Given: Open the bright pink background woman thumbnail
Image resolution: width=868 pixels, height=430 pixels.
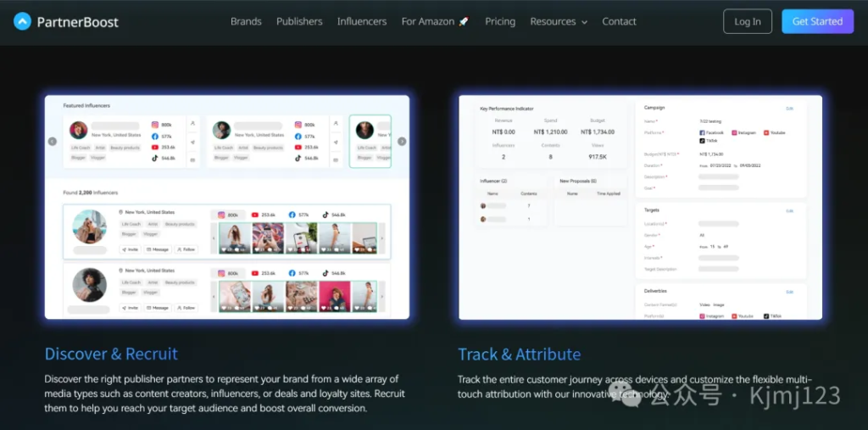Looking at the screenshot, I should point(334,297).
